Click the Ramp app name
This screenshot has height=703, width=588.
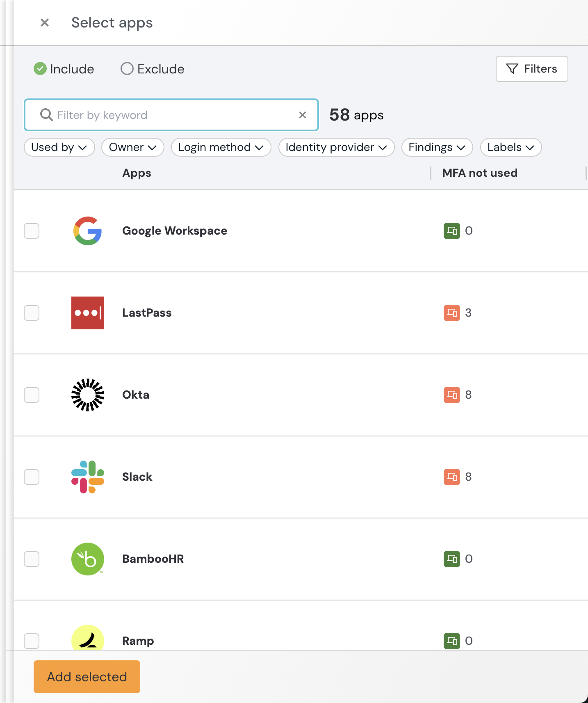(x=138, y=641)
